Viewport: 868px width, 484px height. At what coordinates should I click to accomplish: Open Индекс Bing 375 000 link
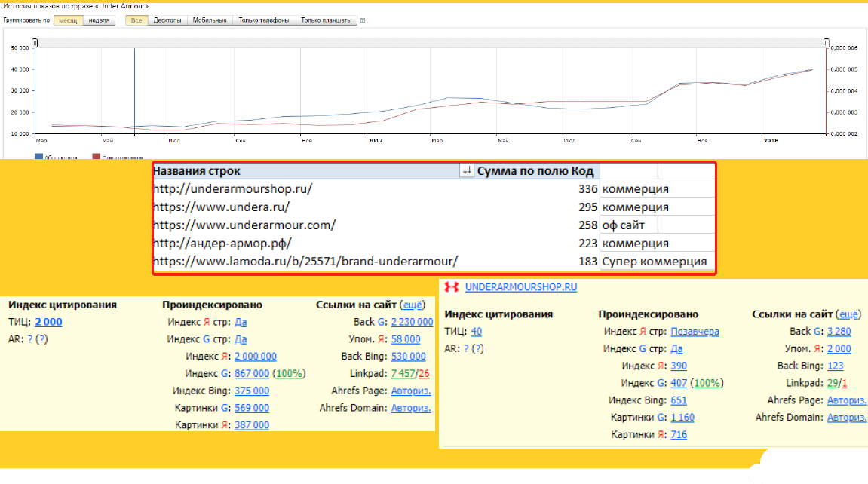(x=252, y=391)
